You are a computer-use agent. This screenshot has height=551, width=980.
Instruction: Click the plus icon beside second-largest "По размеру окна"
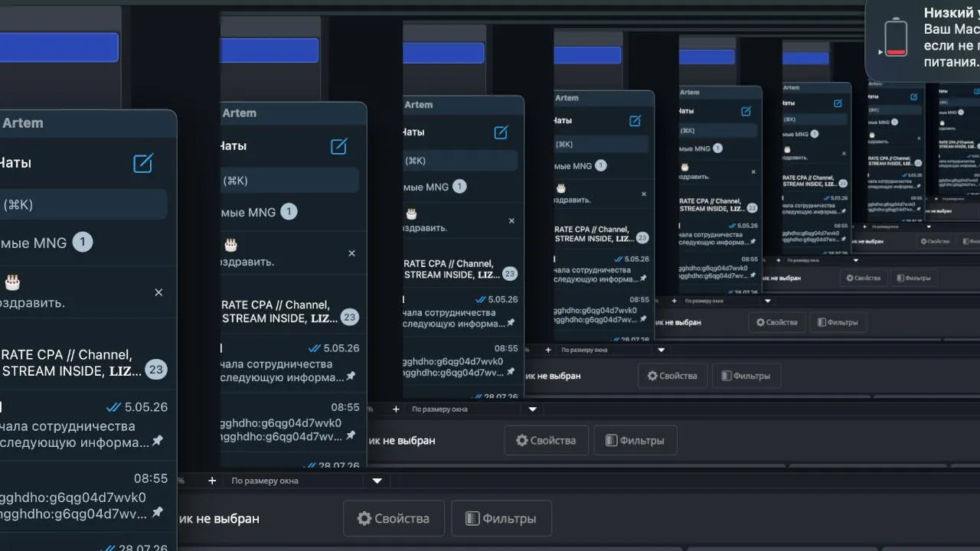click(x=396, y=409)
